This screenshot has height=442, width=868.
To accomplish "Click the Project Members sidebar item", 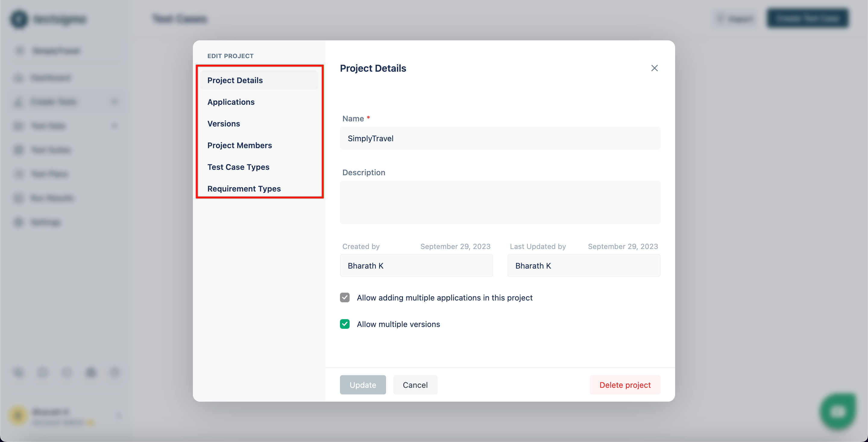I will coord(239,145).
